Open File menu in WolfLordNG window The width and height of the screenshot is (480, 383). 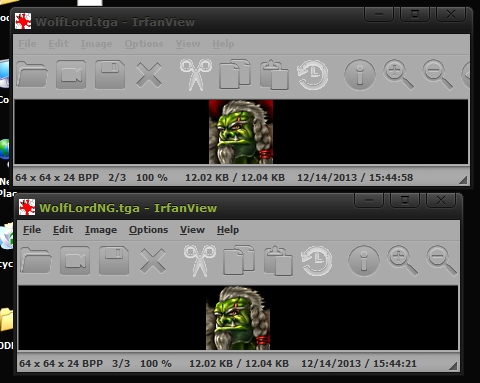point(32,230)
